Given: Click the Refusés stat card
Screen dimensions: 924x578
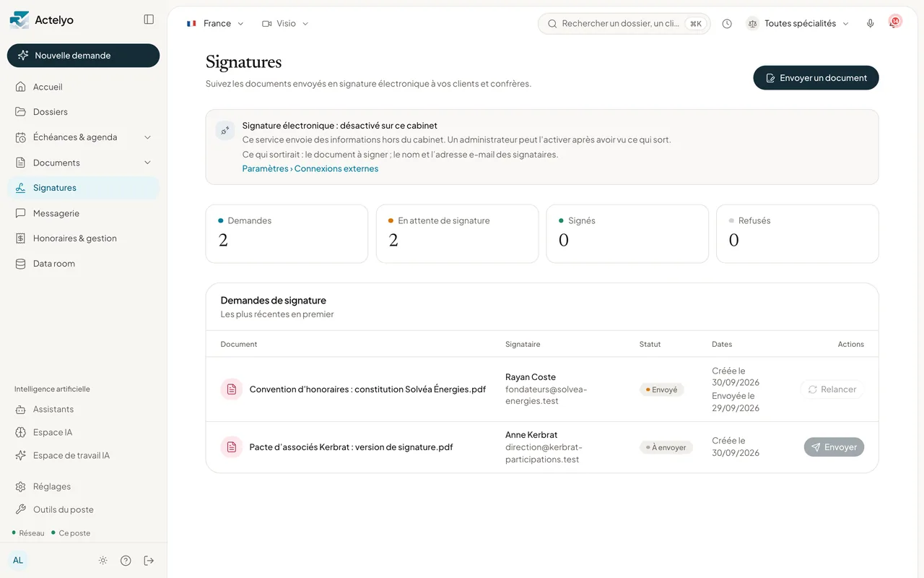Looking at the screenshot, I should point(798,233).
